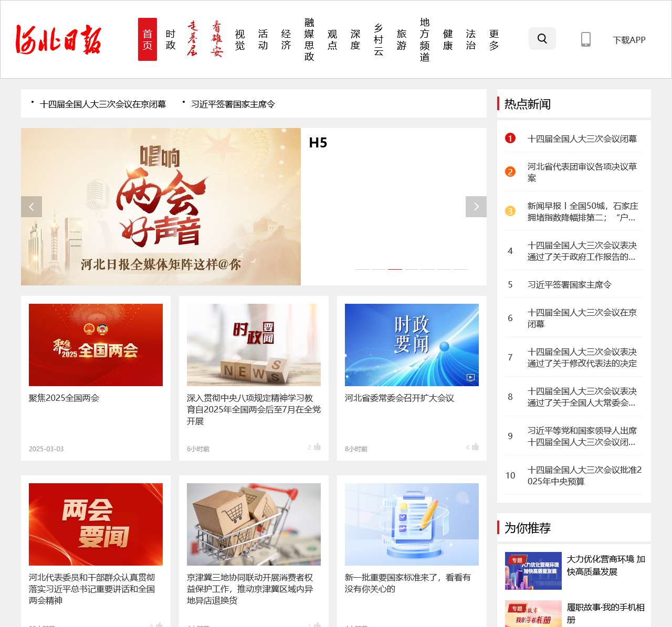Viewport: 672px width, 627px height.
Task: Open article 深入贯彻中央八项规定精神学习教育
Action: click(254, 409)
